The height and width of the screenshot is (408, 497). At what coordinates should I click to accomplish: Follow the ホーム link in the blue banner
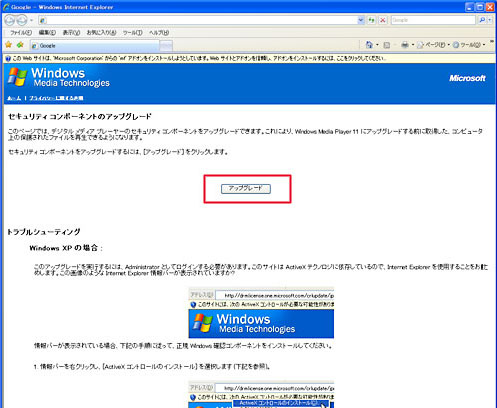pos(14,98)
